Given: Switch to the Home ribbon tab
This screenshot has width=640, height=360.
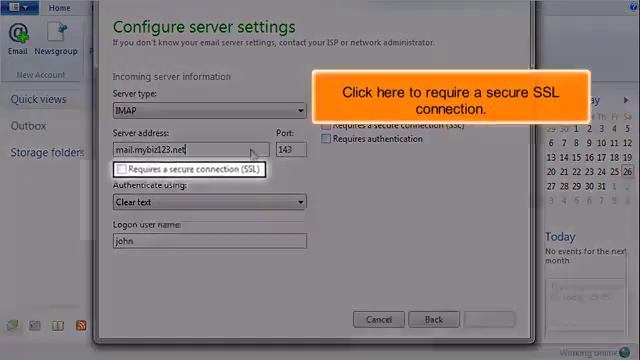Looking at the screenshot, I should pos(60,8).
